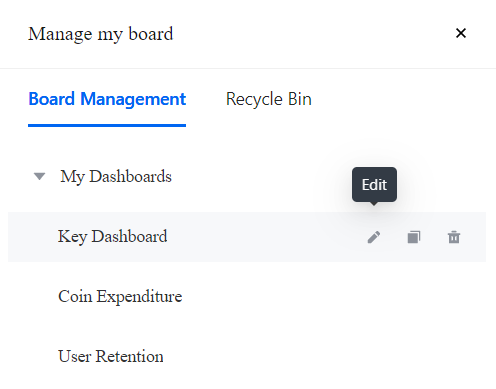Select Key Dashboard in the list
This screenshot has height=389, width=496.
coord(113,237)
